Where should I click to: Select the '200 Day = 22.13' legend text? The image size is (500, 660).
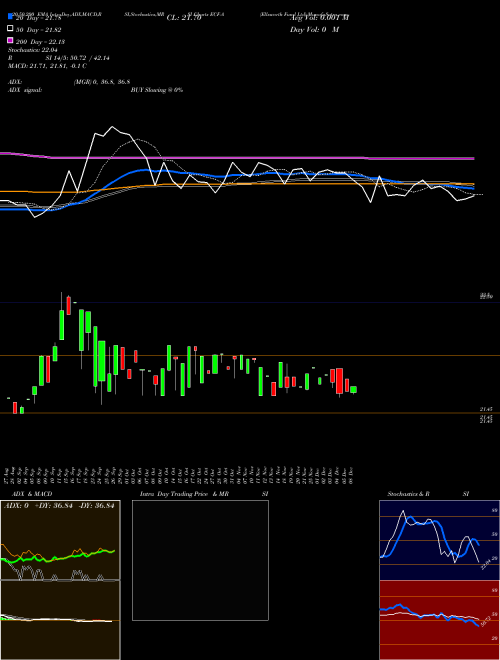pos(40,42)
